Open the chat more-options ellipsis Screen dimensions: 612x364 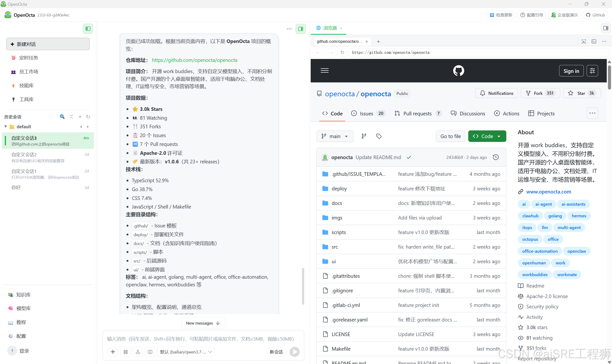coord(289,29)
